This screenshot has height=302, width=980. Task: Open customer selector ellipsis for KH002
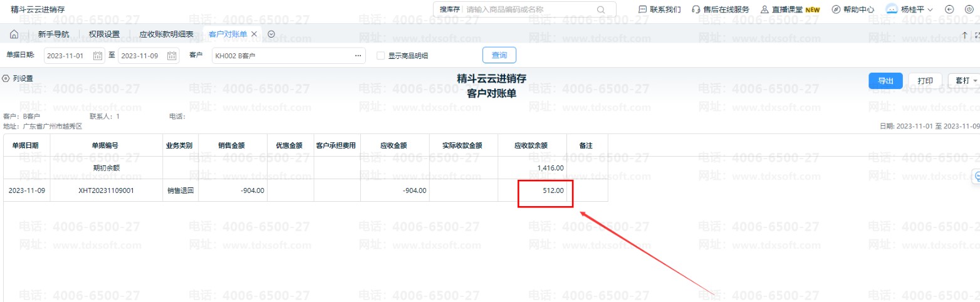pyautogui.click(x=358, y=56)
